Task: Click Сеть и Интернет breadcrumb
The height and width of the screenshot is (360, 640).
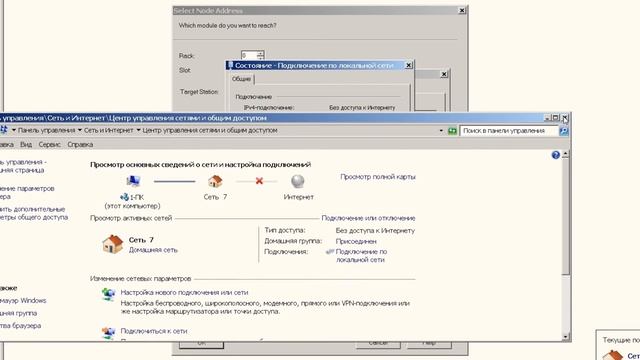Action: coord(109,130)
